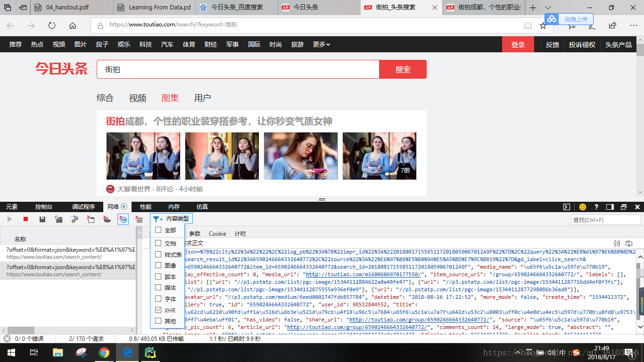The image size is (644, 362).
Task: Open the 内容类型 content type filter dropdown
Action: (x=172, y=219)
